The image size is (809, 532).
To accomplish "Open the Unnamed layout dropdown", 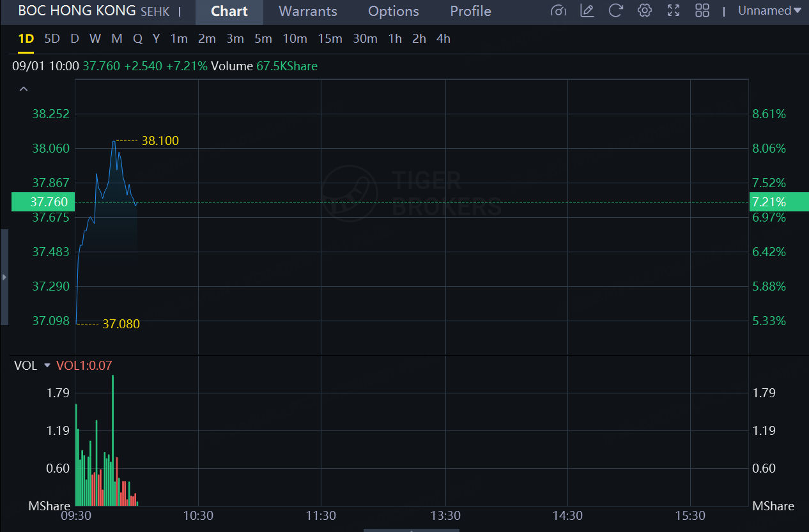I will click(x=769, y=11).
